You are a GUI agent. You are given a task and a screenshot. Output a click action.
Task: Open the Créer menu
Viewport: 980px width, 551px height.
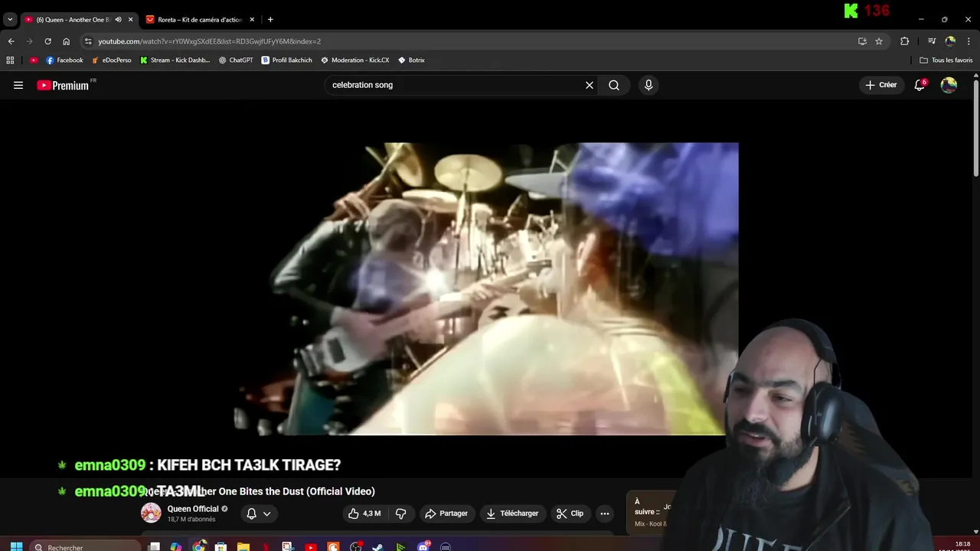click(881, 85)
